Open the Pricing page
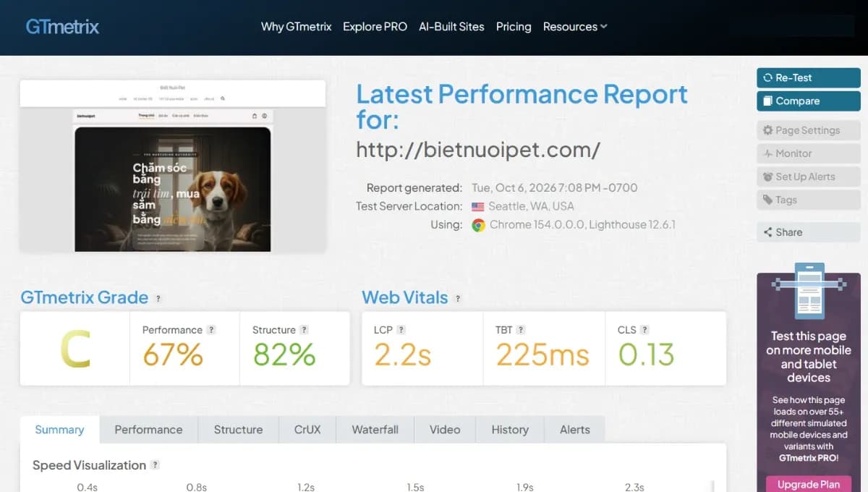Viewport: 868px width, 492px height. point(514,27)
